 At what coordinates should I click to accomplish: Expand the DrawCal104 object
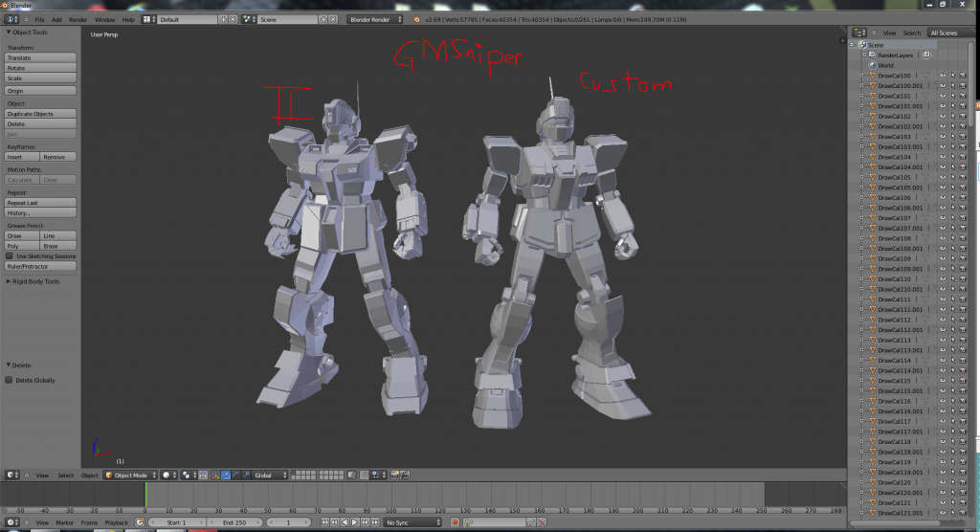tap(862, 157)
